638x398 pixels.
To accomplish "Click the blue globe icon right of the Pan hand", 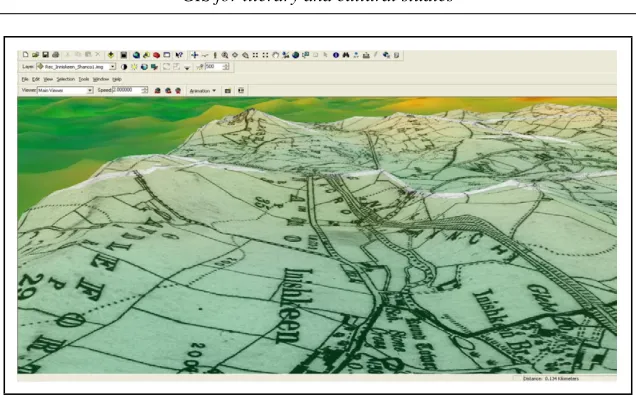I will point(295,55).
